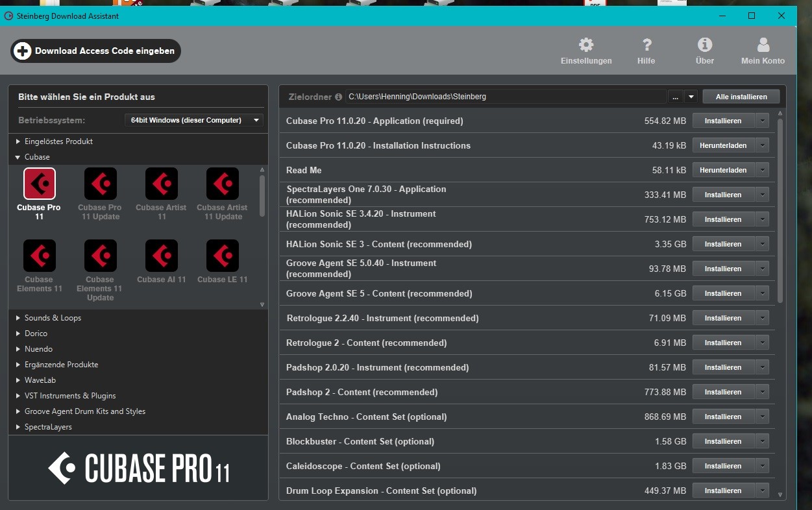812x510 pixels.
Task: Open dropdown arrow beside Cubase Pro Application Installieren
Action: click(x=762, y=121)
